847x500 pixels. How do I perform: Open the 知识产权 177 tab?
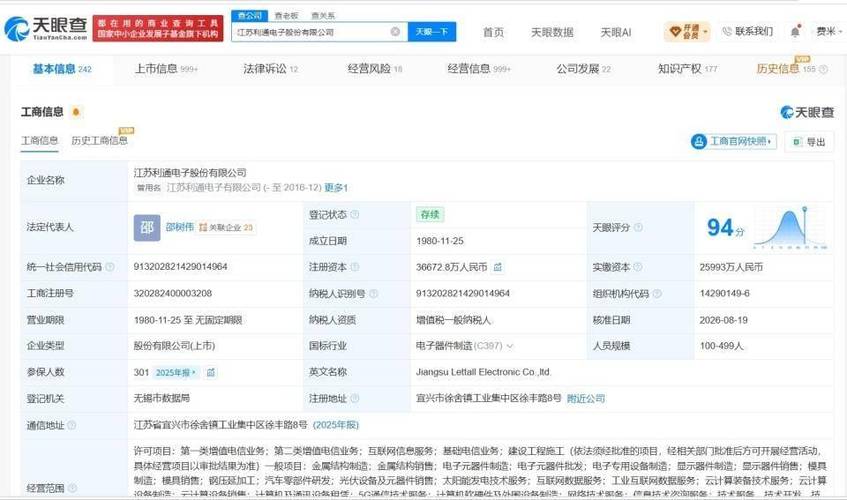click(688, 69)
